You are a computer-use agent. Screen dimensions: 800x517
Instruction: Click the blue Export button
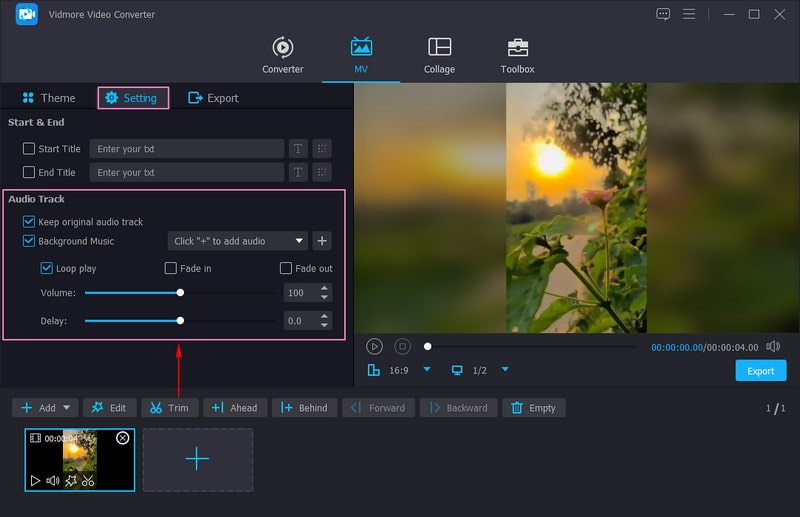[x=760, y=371]
